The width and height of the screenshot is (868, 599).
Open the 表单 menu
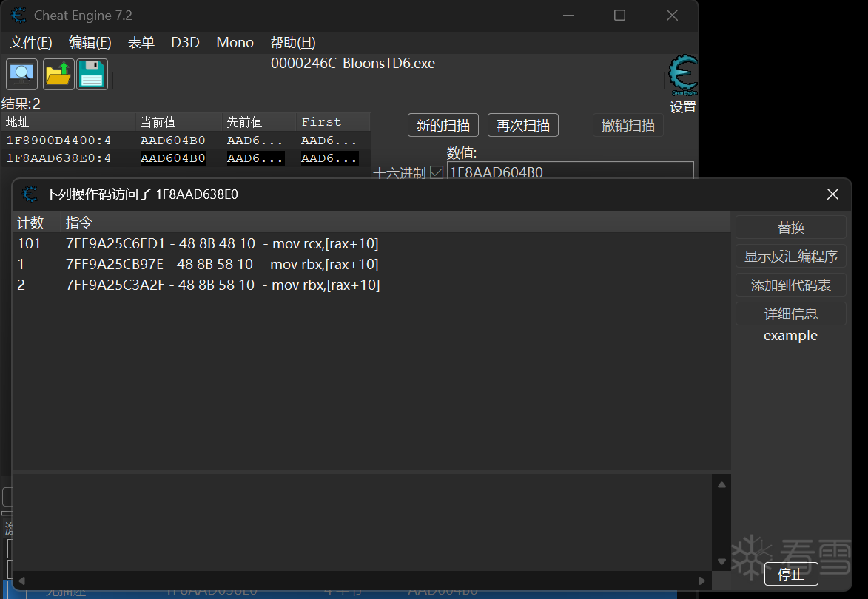click(141, 43)
